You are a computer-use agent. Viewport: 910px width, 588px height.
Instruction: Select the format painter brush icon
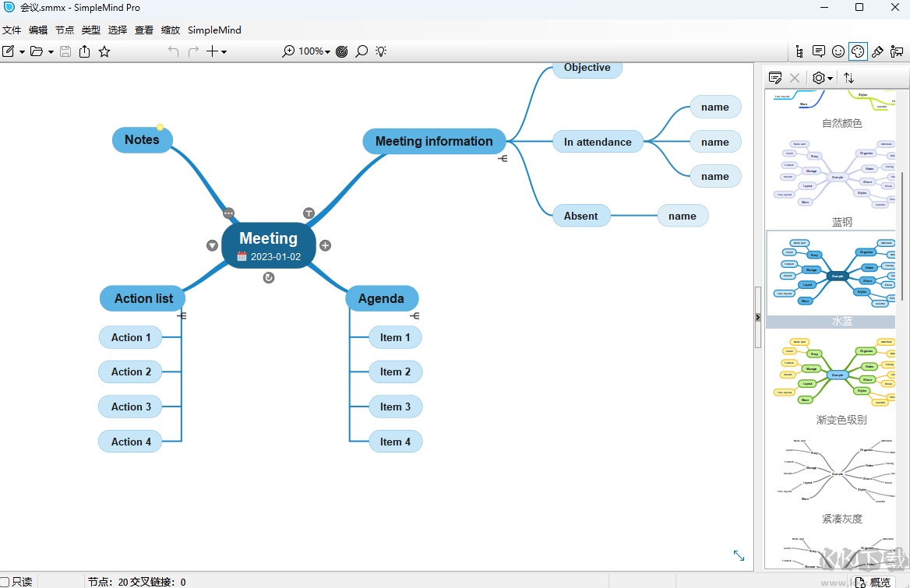878,51
